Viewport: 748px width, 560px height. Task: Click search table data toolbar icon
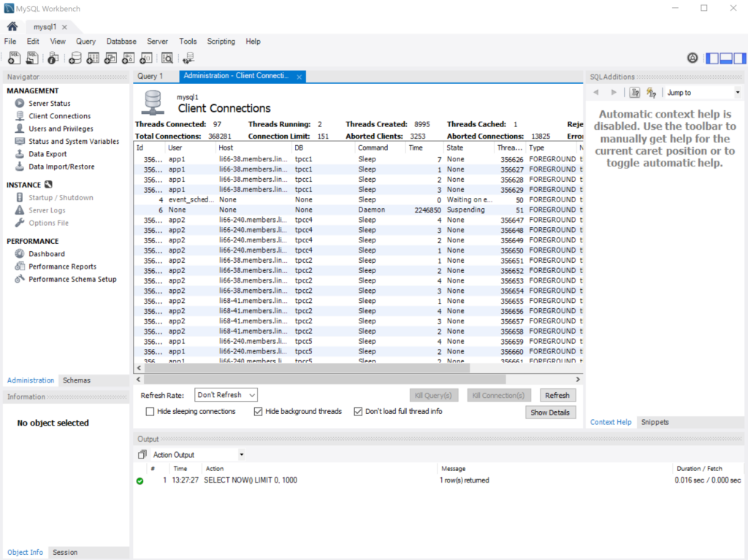point(167,58)
